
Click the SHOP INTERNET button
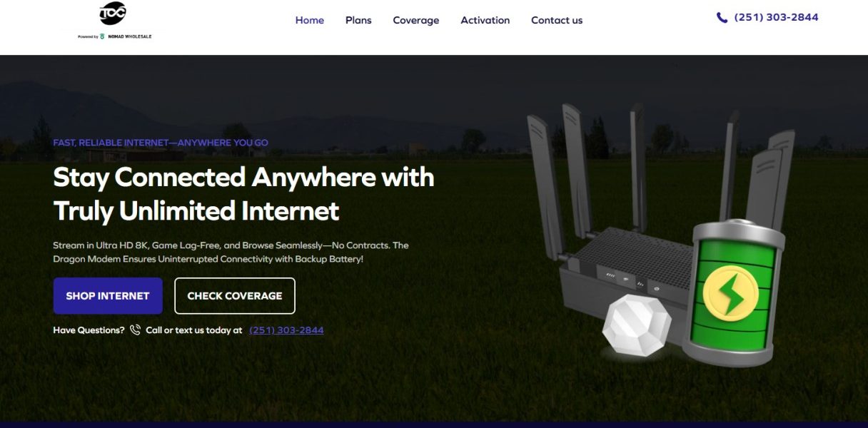tap(108, 296)
